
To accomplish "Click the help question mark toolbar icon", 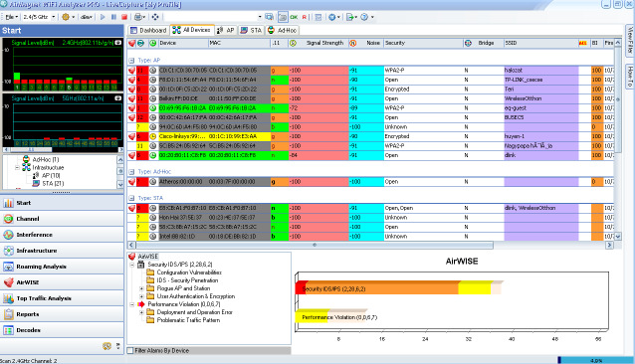I will [364, 17].
